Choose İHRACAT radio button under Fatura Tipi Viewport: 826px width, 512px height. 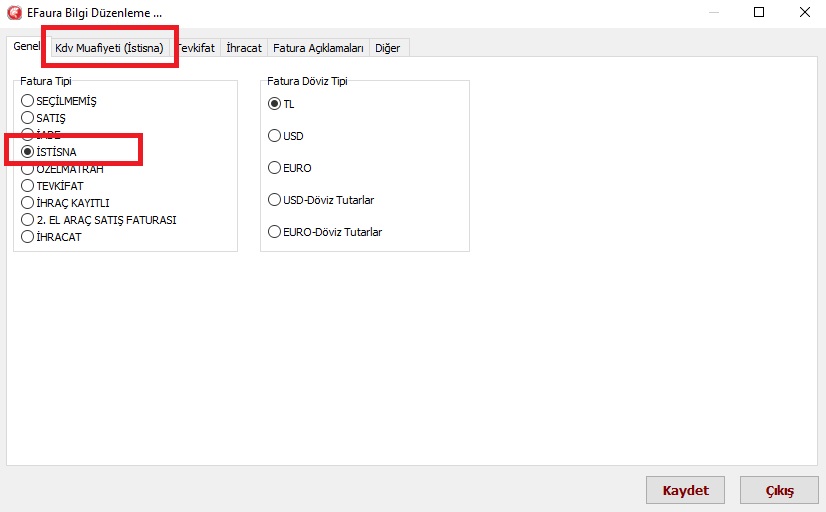coord(28,237)
